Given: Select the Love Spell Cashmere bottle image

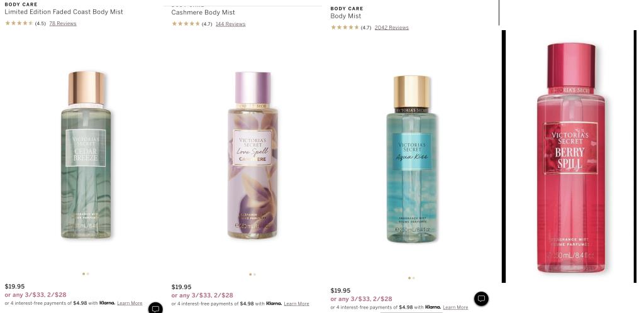Looking at the screenshot, I should 253,155.
